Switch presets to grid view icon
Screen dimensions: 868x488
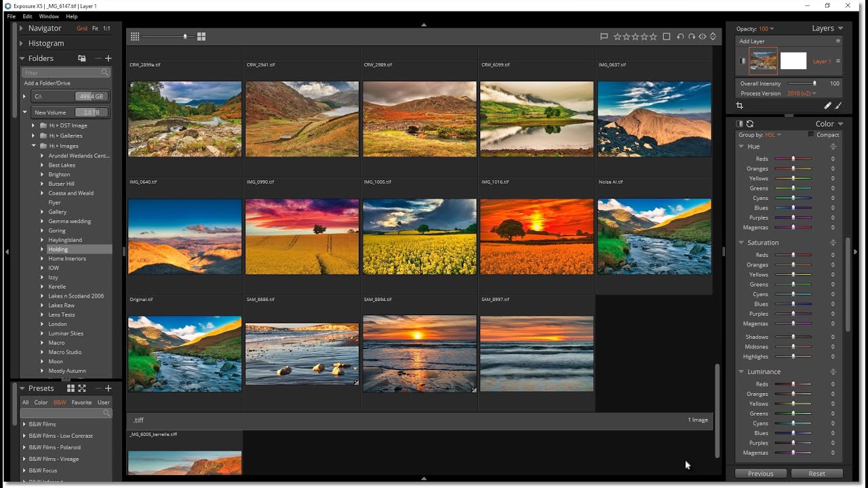tap(71, 388)
